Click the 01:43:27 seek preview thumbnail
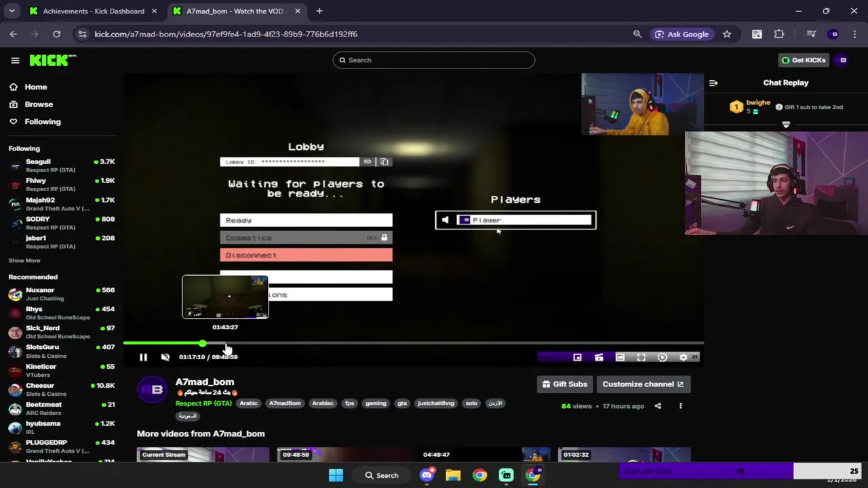868x488 pixels. click(225, 297)
